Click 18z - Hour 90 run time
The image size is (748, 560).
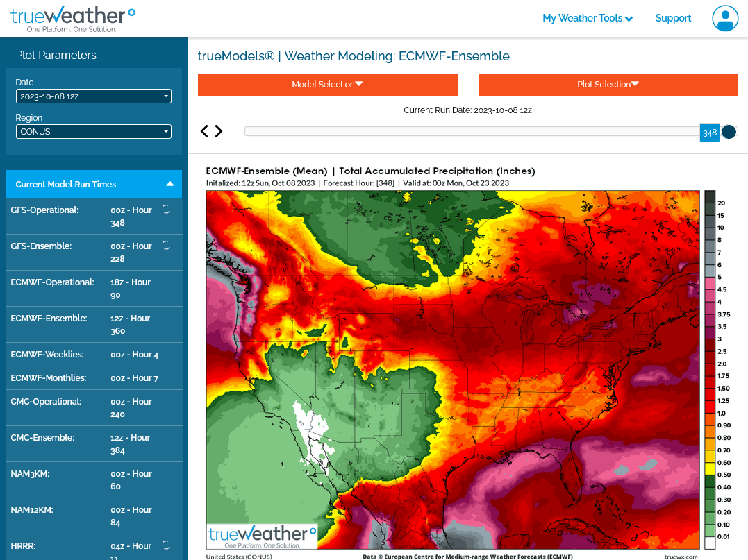click(131, 289)
